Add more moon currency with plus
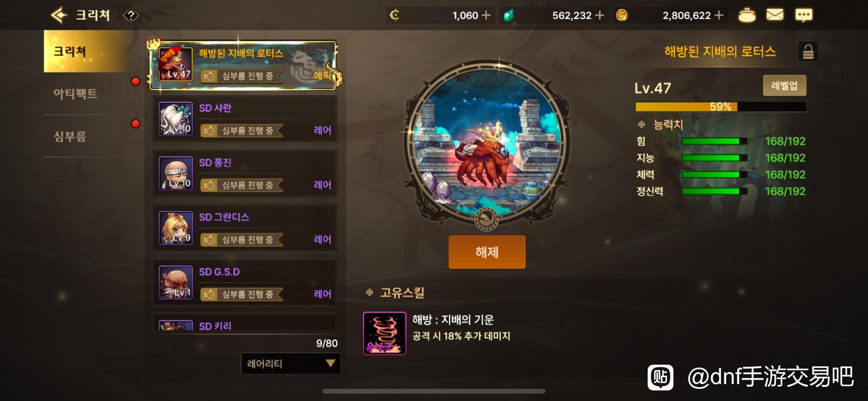The width and height of the screenshot is (868, 401). point(487,15)
